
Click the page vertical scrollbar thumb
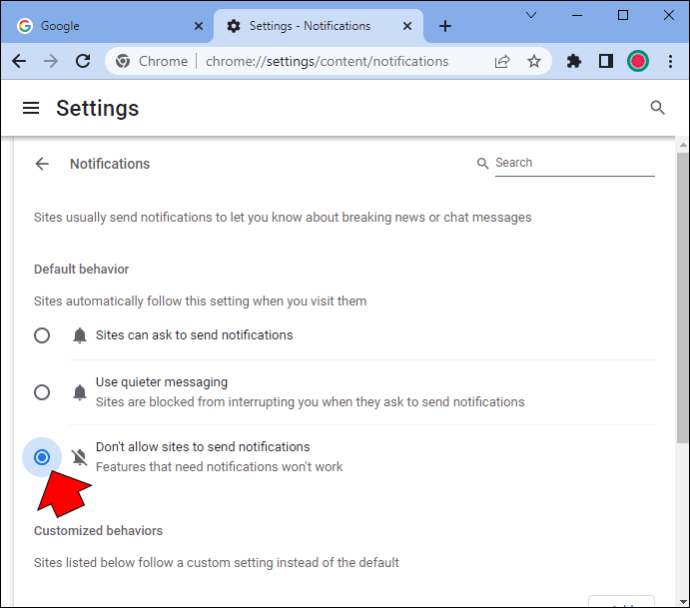click(683, 297)
